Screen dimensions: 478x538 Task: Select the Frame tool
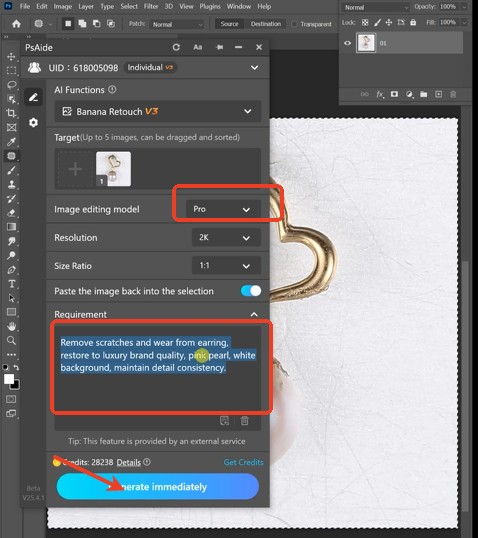click(x=11, y=127)
